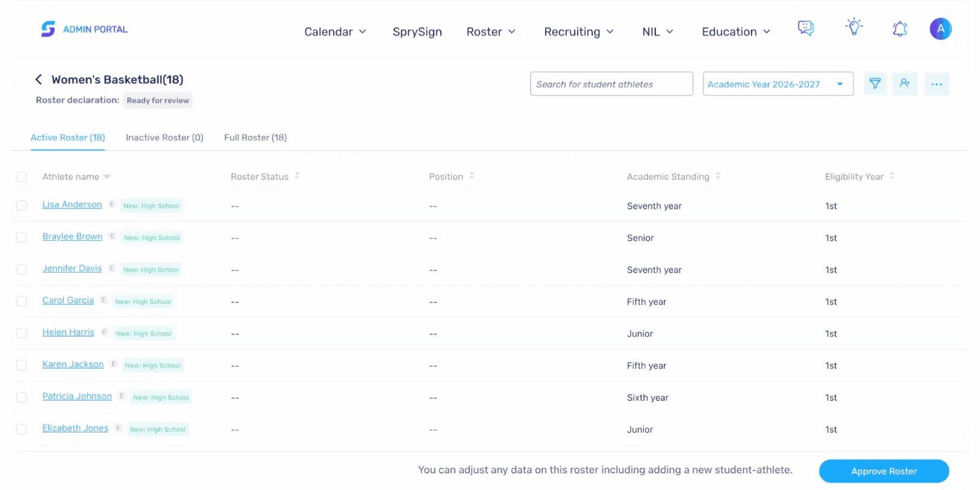Screen dimensions: 980x490
Task: Click the Spry logo icon
Action: click(48, 29)
